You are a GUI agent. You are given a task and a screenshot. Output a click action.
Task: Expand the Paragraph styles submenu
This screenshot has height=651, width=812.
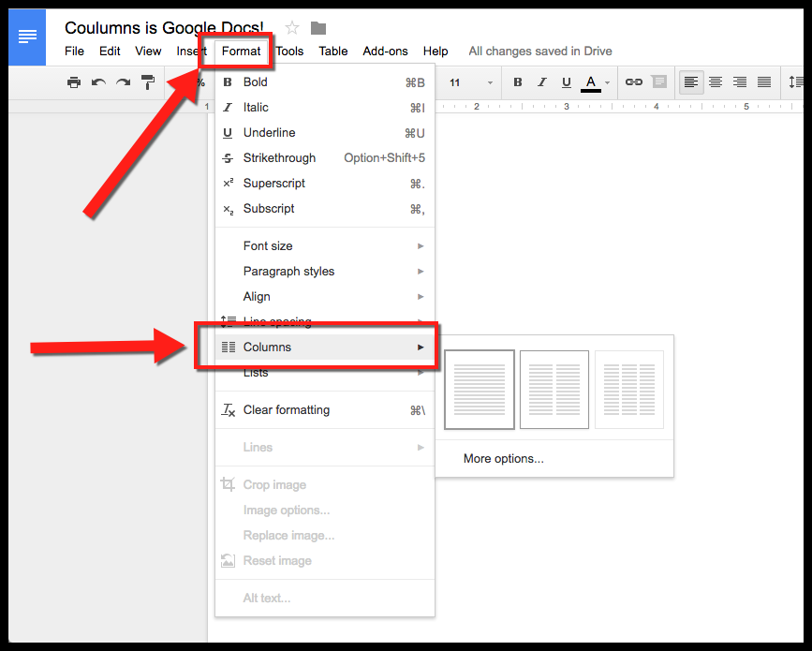click(x=325, y=272)
